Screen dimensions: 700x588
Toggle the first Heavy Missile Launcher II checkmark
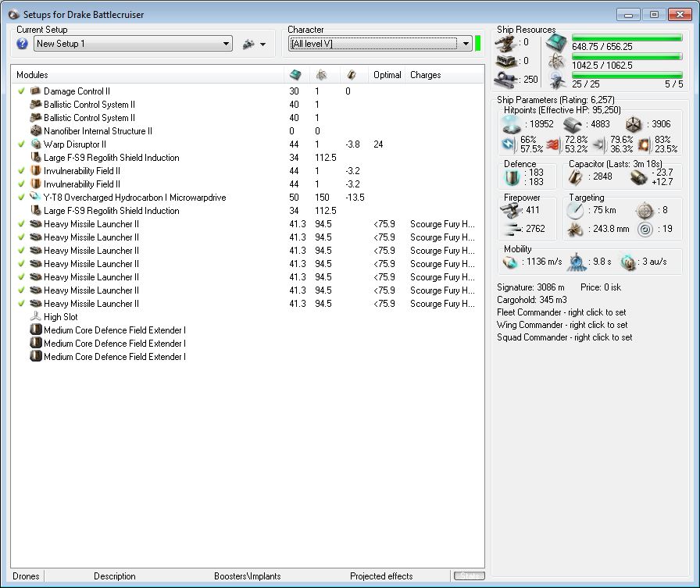pos(21,224)
